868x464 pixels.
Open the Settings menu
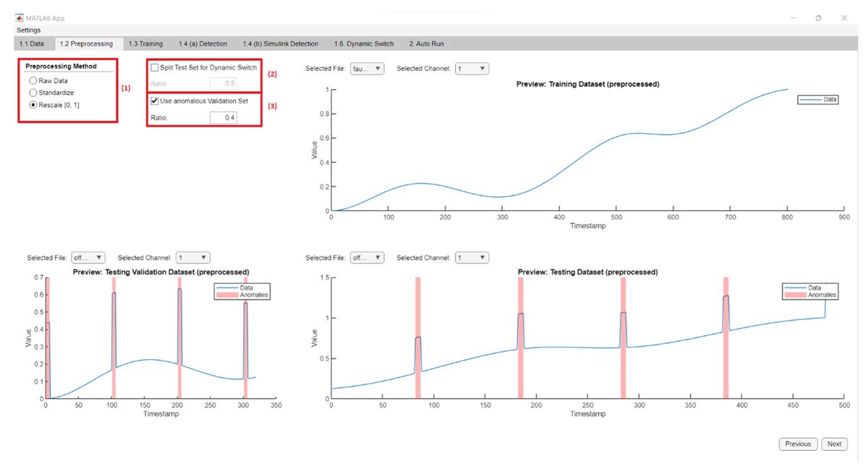point(28,30)
